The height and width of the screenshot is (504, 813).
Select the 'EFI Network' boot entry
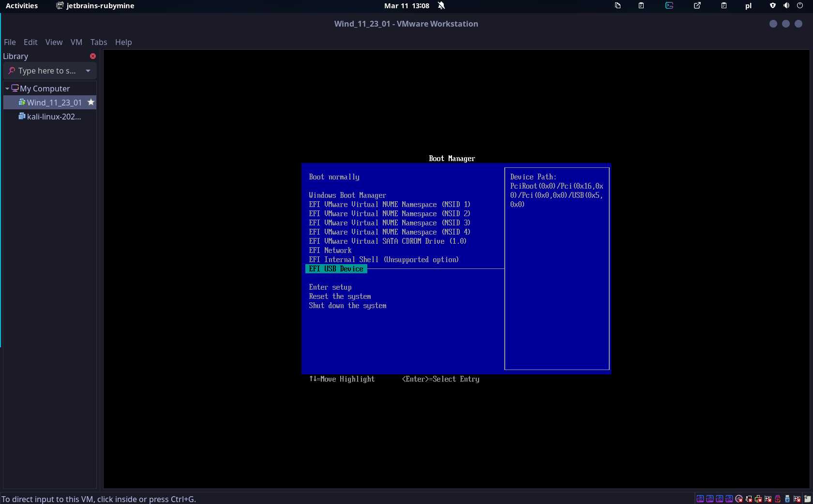330,251
